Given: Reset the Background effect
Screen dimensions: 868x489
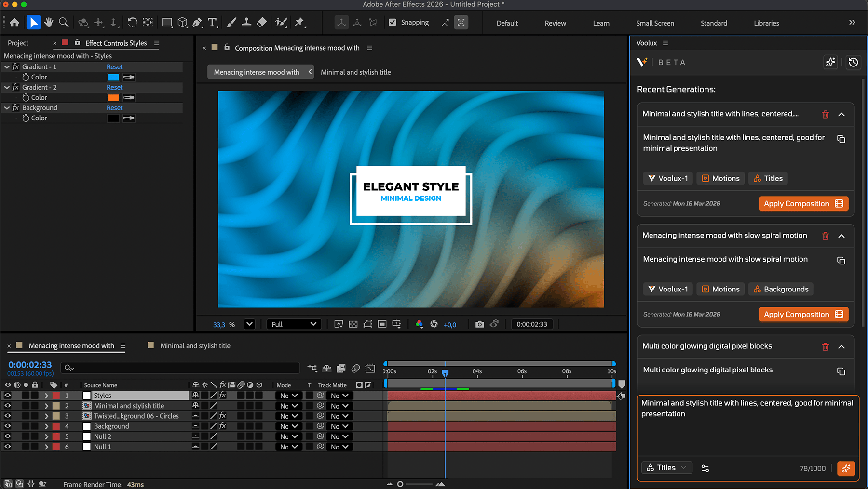Looking at the screenshot, I should (114, 108).
